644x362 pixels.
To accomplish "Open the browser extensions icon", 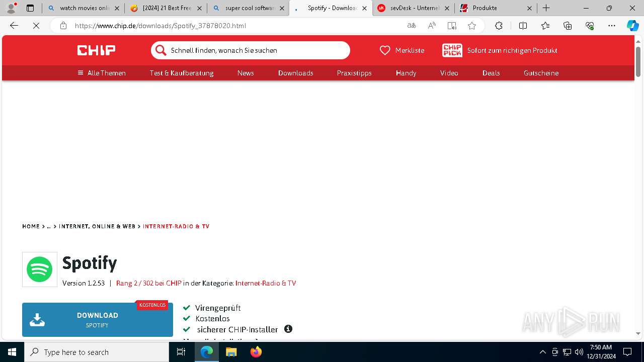I will [x=499, y=26].
